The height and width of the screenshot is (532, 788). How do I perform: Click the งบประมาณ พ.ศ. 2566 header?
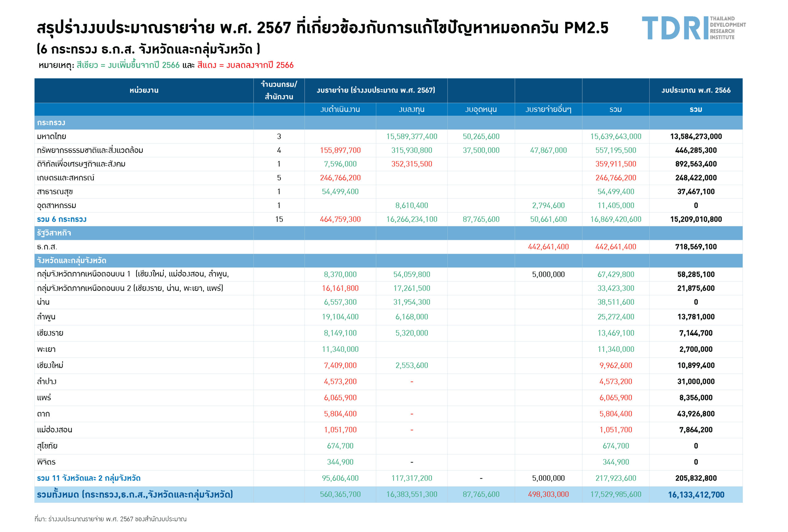coord(696,90)
